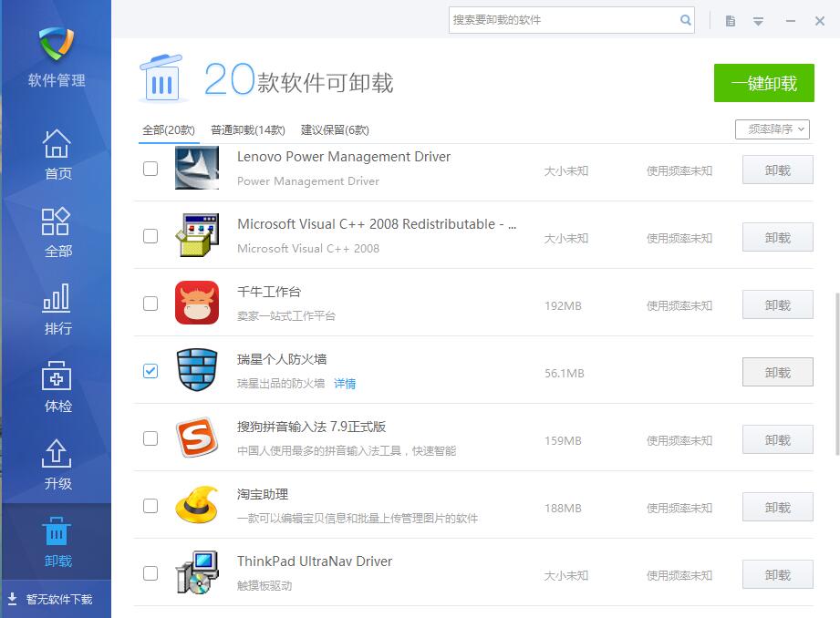
Task: Open the title bar dropdown menu icon
Action: [758, 21]
